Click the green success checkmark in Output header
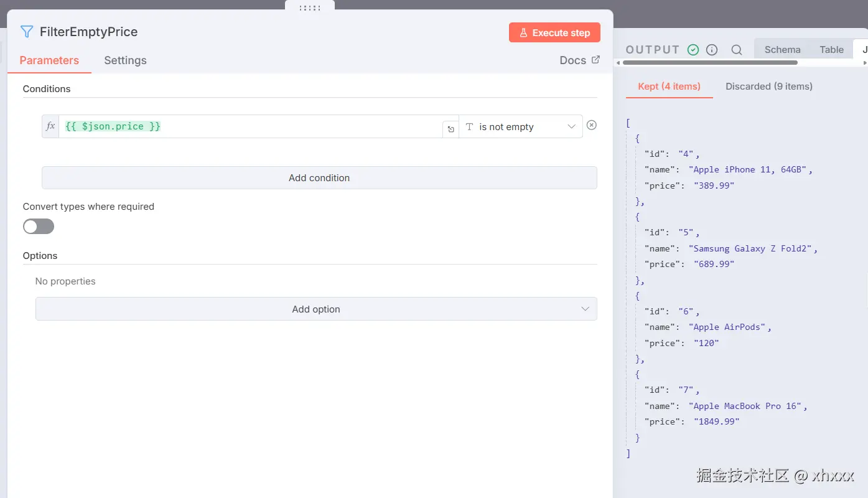Viewport: 868px width, 498px height. tap(693, 50)
